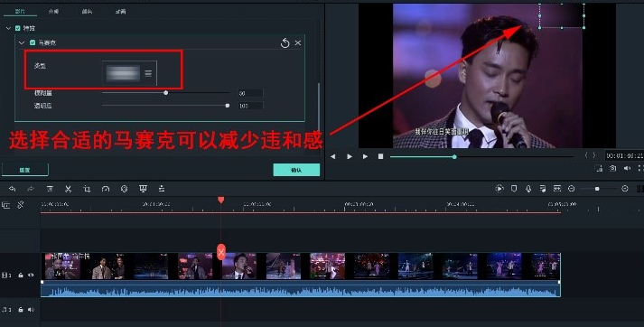Uncheck the 马赛克 mosaic checkbox

click(x=33, y=42)
